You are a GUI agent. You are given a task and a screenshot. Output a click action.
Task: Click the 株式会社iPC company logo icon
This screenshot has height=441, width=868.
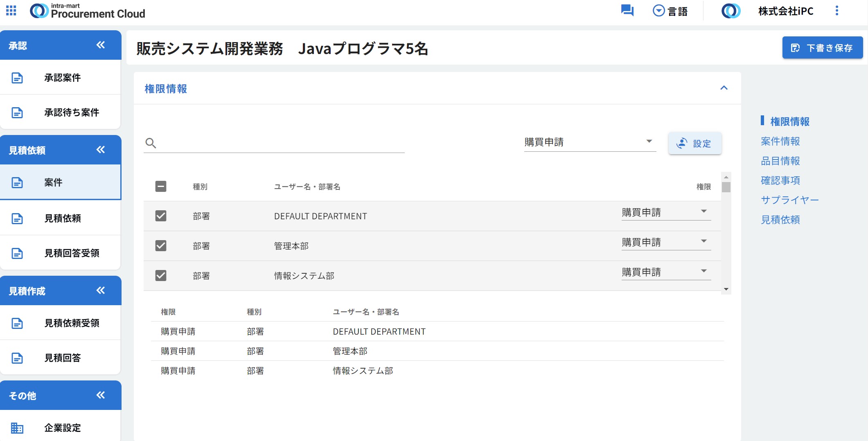click(x=731, y=11)
